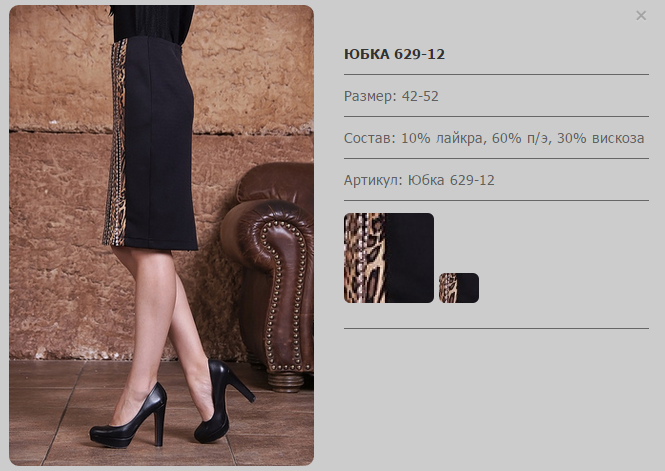Click the ЮБКА 629-12 product title

pyautogui.click(x=394, y=54)
